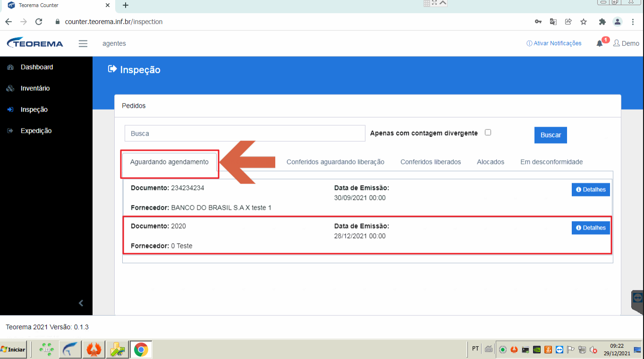Click the Ativar Notificações link
Viewport: 644px width, 359px height.
554,43
